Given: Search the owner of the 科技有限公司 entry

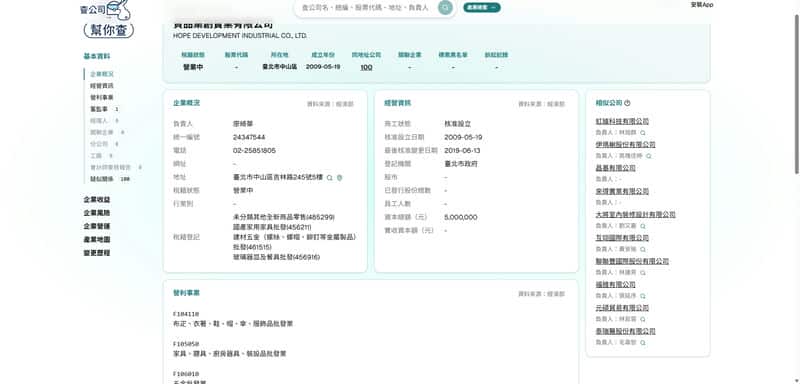Looking at the screenshot, I should click(642, 133).
